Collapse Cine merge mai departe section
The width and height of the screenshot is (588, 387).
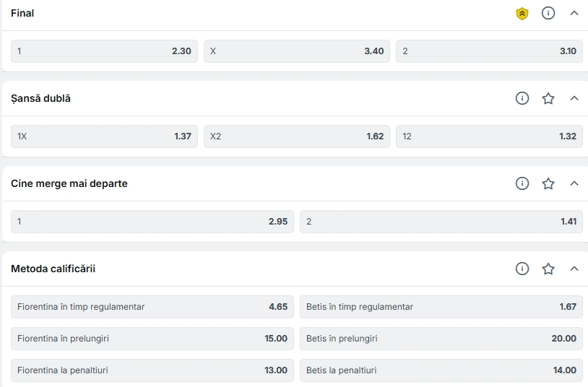coord(574,183)
